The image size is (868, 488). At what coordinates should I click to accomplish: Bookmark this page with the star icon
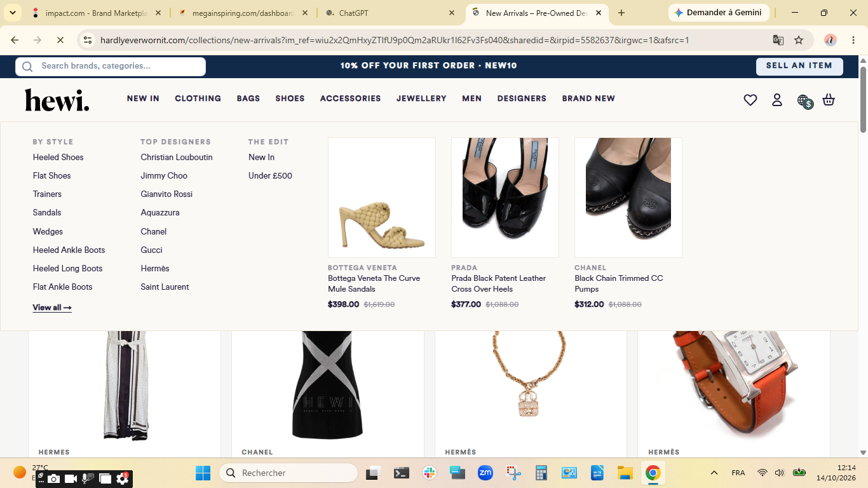(x=799, y=40)
